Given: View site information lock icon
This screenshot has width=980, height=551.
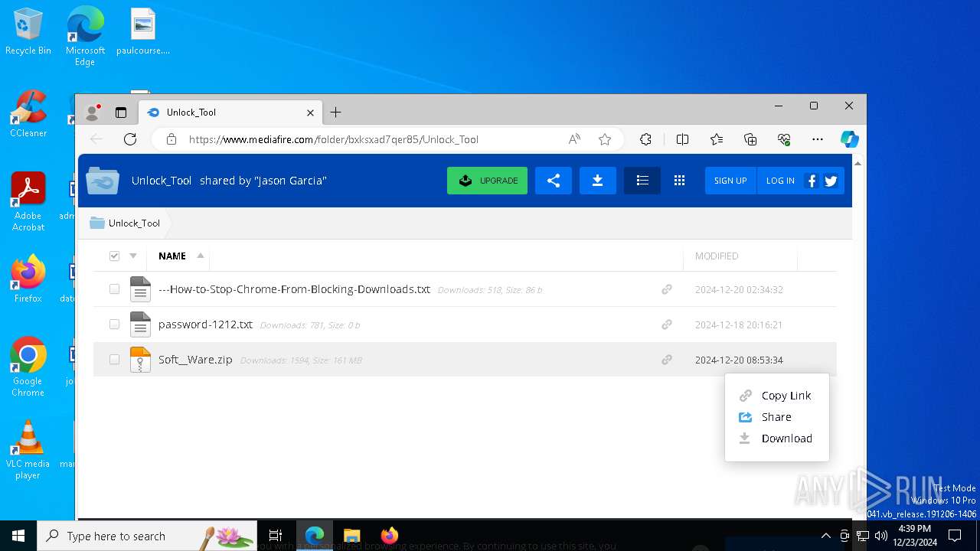Looking at the screenshot, I should (x=171, y=139).
